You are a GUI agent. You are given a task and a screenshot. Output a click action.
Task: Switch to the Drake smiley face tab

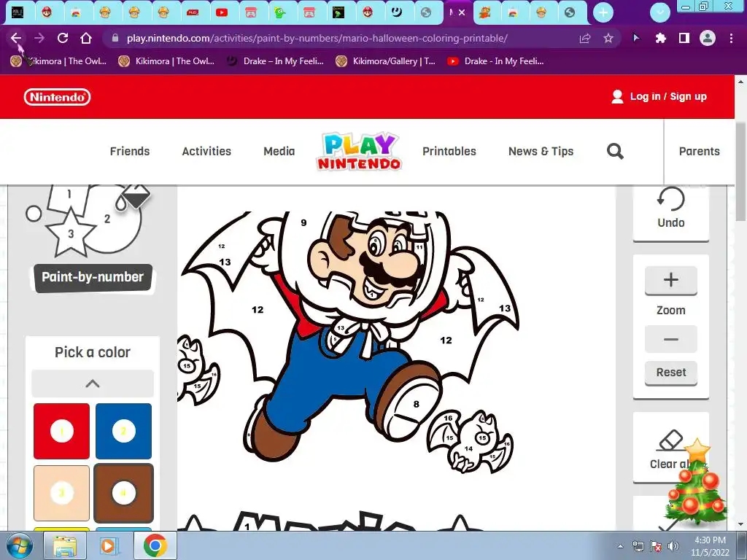pos(396,12)
